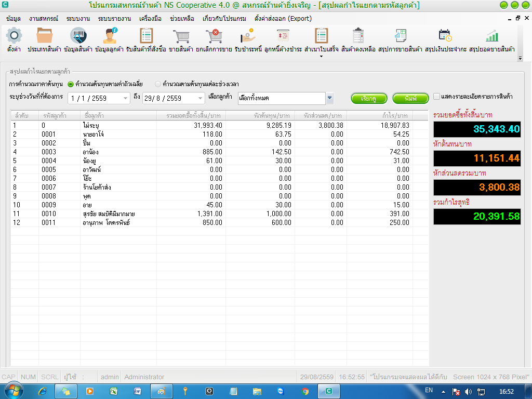Open Internet Explorer in taskbar
532x399 pixels.
coord(43,391)
